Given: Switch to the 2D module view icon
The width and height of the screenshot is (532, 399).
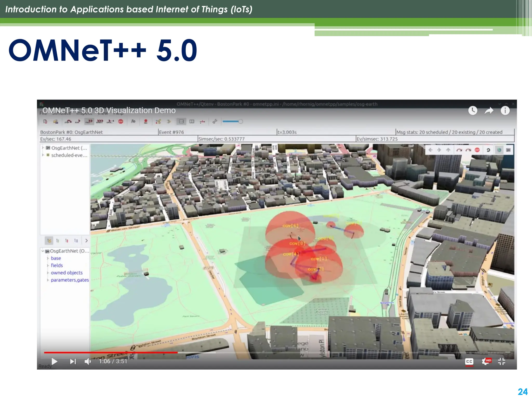Looking at the screenshot, I should 508,150.
